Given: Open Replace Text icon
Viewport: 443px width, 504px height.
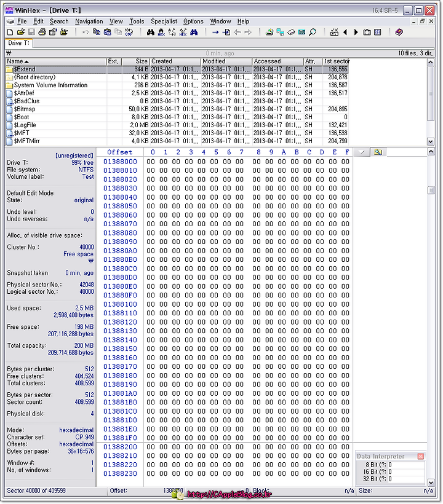Looking at the screenshot, I should pos(172,32).
